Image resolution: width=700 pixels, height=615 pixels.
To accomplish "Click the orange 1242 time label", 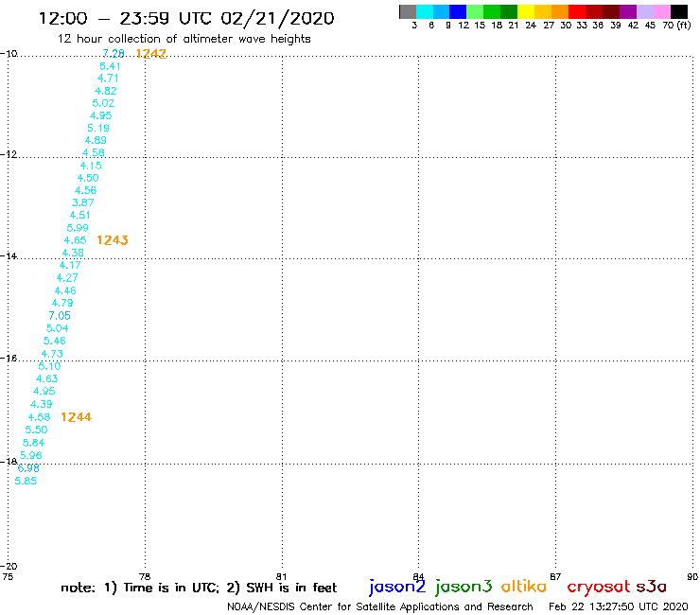I will pyautogui.click(x=151, y=54).
